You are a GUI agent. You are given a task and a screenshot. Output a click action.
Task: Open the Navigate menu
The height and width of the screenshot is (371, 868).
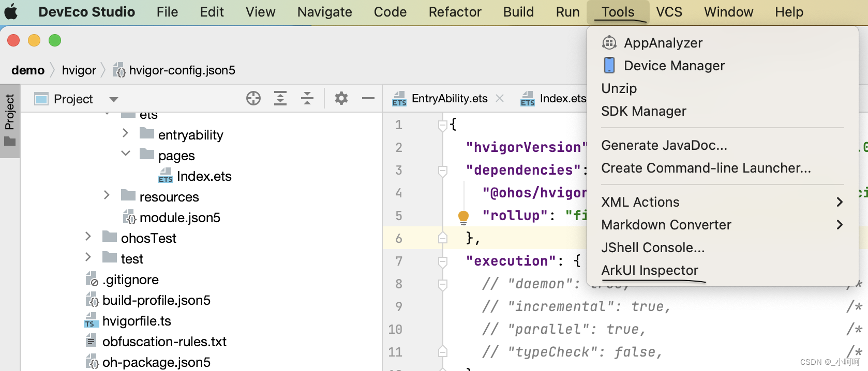point(324,12)
